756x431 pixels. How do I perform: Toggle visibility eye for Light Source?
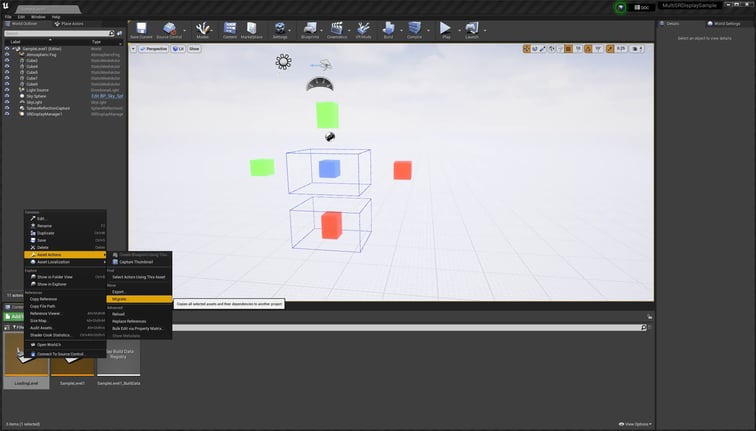(7, 90)
